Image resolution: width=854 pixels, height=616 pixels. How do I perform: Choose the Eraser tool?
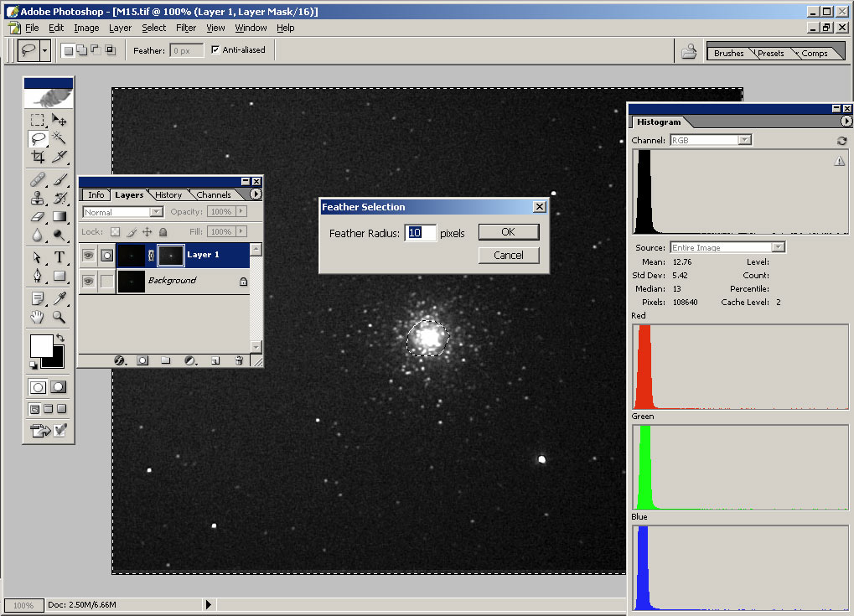click(x=38, y=217)
